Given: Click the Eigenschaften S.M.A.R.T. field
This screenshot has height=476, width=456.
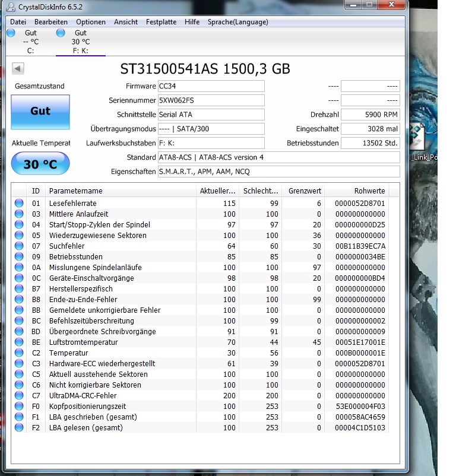Looking at the screenshot, I should [x=278, y=172].
